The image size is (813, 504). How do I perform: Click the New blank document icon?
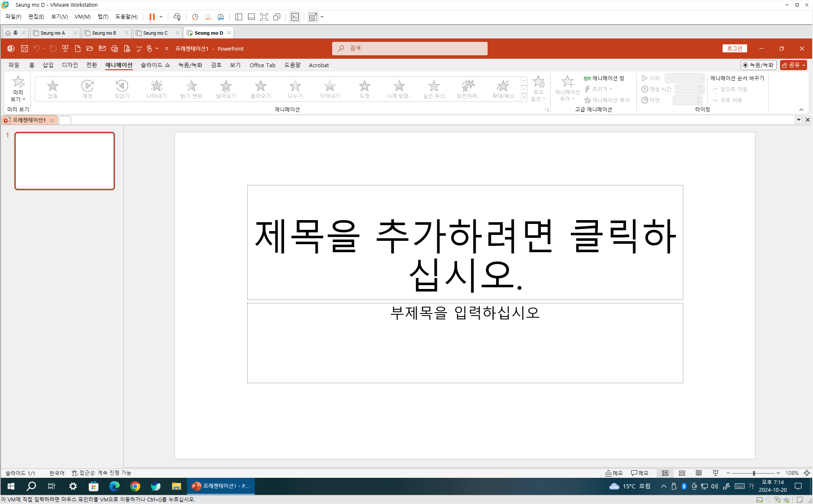[x=77, y=49]
